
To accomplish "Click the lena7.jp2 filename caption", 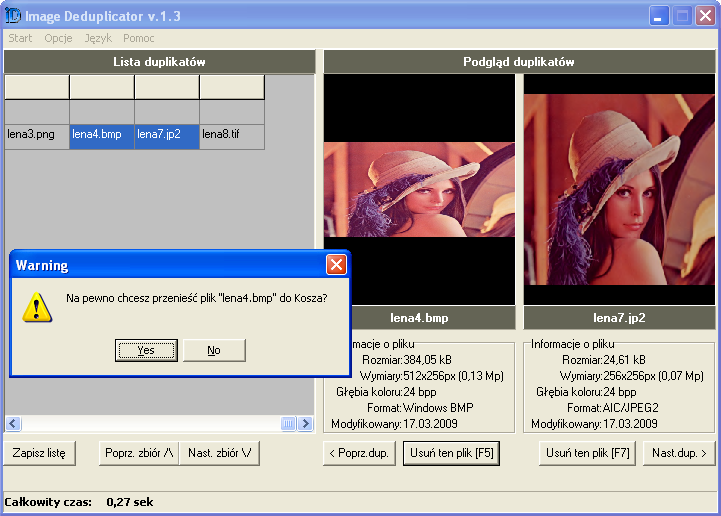I will coord(619,318).
